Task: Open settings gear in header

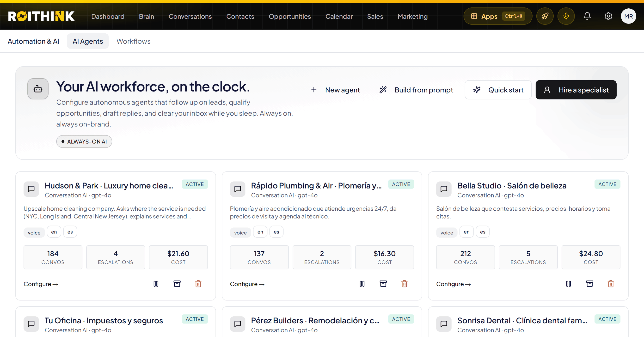Action: click(608, 16)
